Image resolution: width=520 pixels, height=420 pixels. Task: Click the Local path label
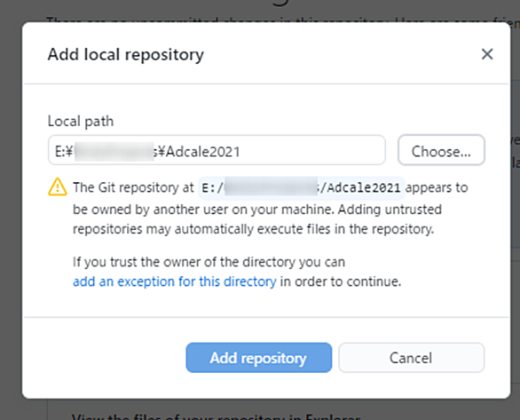(x=81, y=122)
